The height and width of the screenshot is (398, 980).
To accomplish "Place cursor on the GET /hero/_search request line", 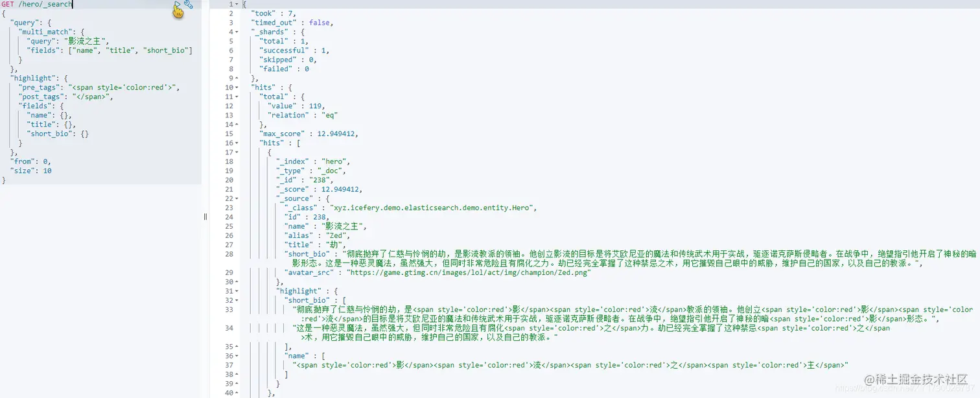I will click(x=37, y=5).
